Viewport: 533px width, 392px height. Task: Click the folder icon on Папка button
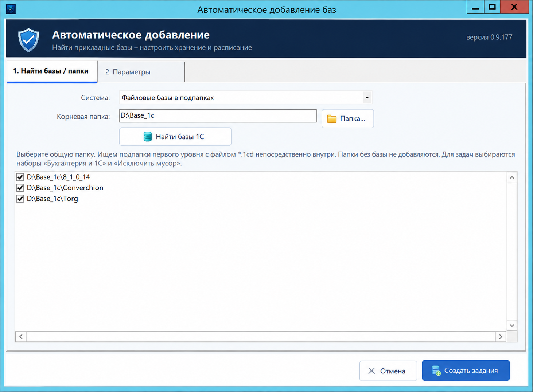point(332,119)
